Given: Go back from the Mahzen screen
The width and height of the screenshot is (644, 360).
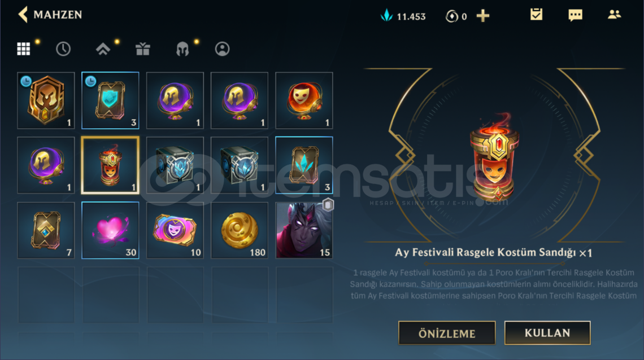Looking at the screenshot, I should tap(23, 15).
